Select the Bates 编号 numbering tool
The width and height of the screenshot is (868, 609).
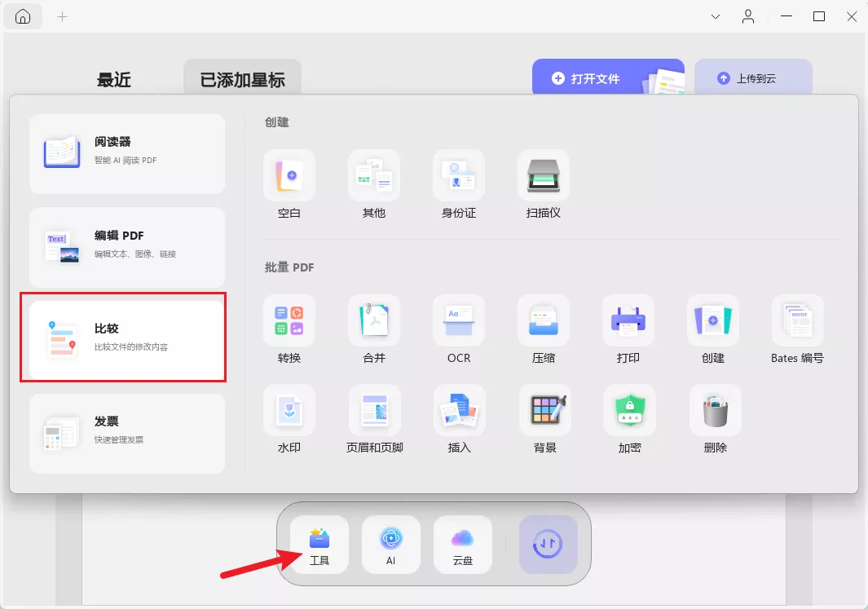coord(797,330)
